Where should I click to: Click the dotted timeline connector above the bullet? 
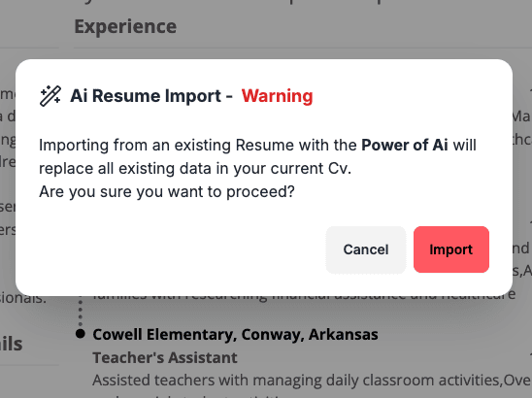(81, 312)
